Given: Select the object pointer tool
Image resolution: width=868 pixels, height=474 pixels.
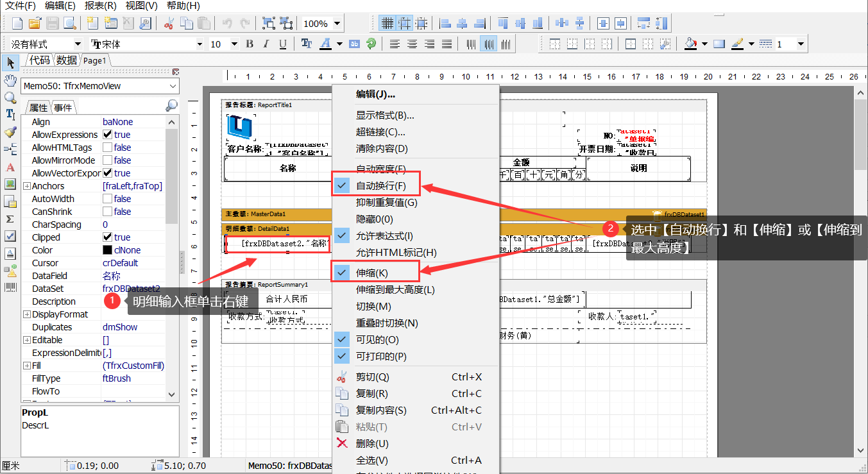Looking at the screenshot, I should (10, 63).
